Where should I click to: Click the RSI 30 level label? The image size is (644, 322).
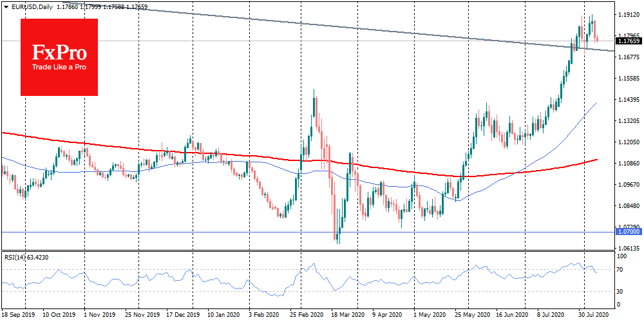[621, 291]
